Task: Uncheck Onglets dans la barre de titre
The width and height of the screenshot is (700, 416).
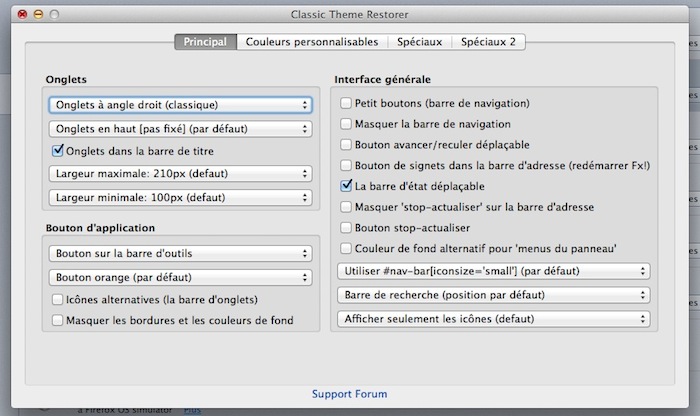Action: (58, 151)
